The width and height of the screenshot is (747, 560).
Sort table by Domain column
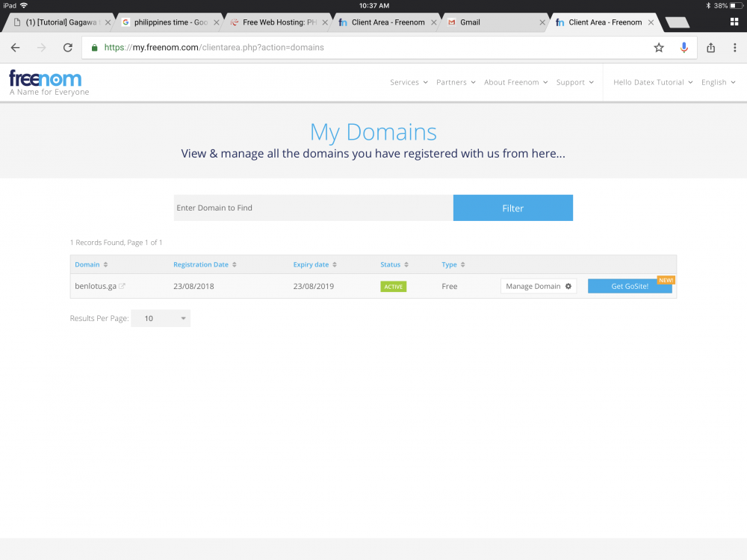91,264
